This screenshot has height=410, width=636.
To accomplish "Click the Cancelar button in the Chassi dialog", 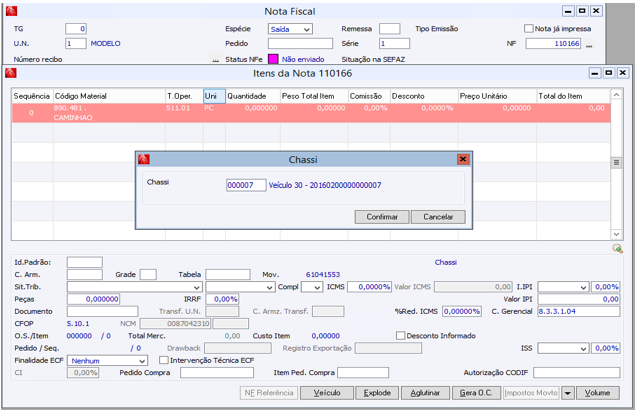I will [438, 217].
